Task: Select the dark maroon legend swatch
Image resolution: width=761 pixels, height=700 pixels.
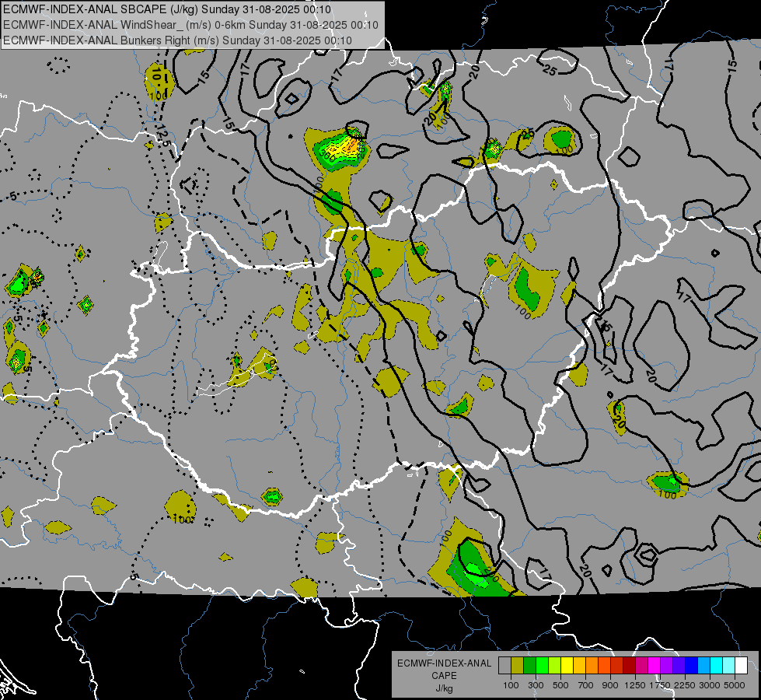Action: point(629,665)
